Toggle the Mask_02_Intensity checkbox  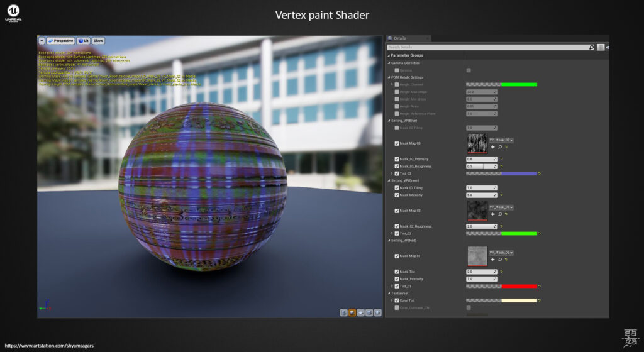coord(397,159)
